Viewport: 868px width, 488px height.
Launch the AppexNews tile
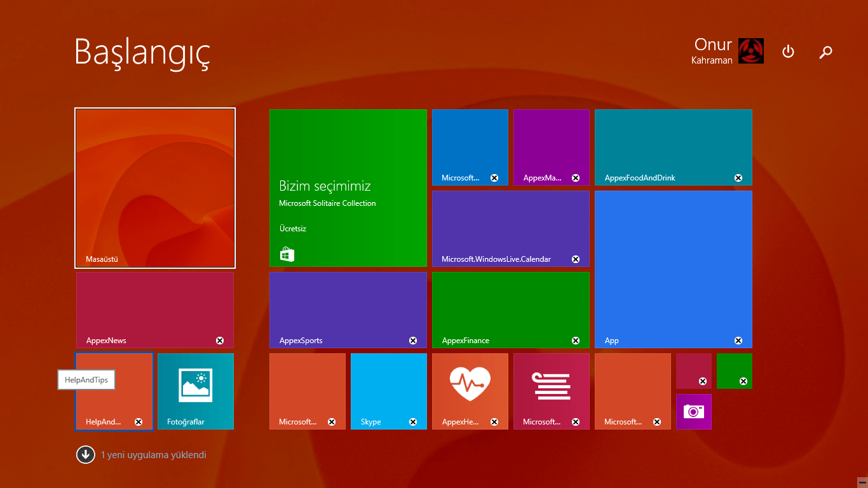point(155,310)
